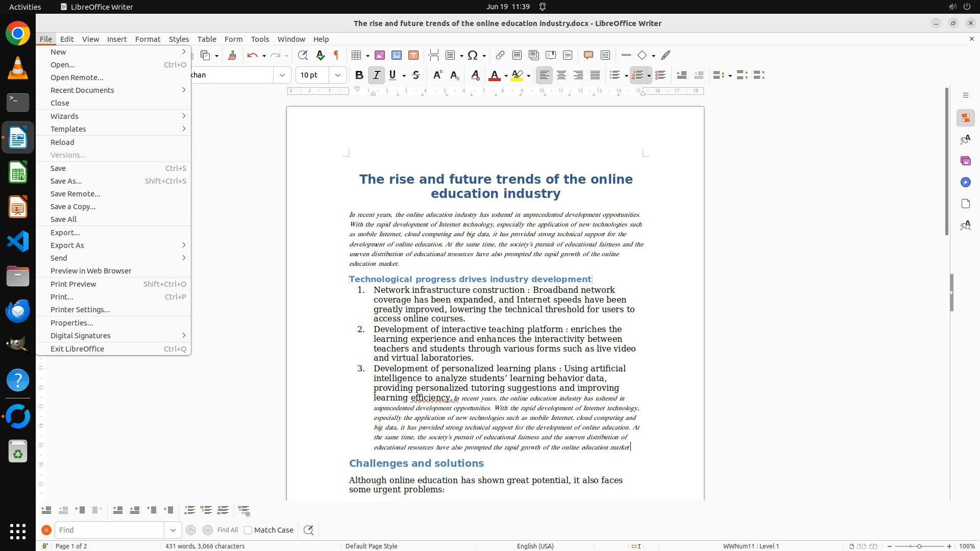
Task: Select Export... in the File menu
Action: [x=65, y=233]
